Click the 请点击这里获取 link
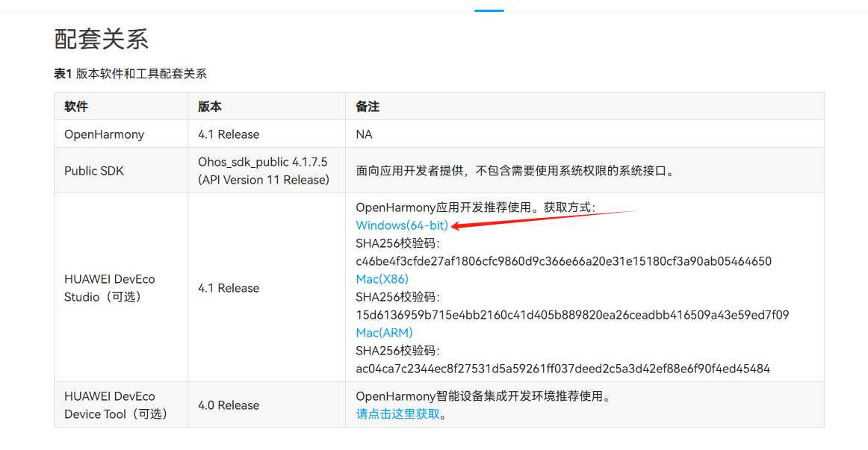This screenshot has height=450, width=868. (398, 414)
